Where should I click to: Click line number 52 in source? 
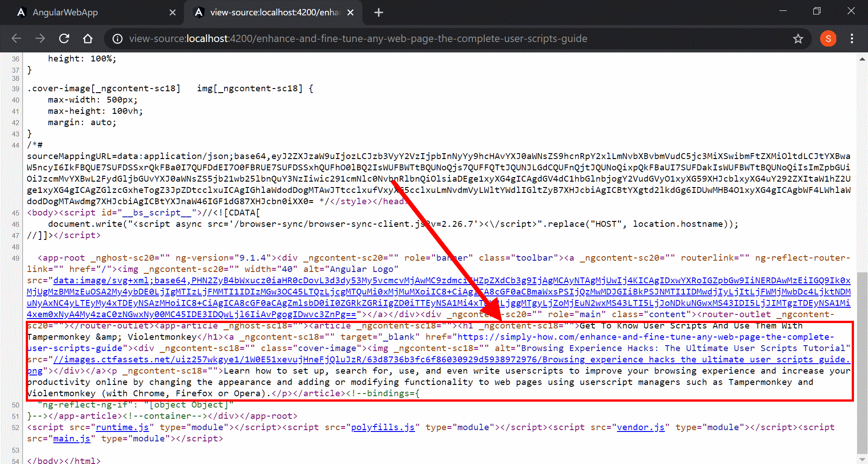16,428
